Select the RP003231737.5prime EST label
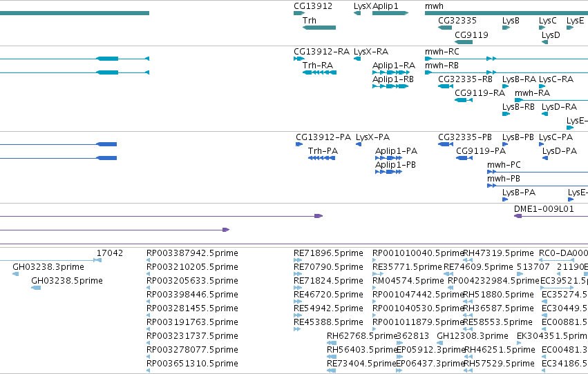 [192, 337]
